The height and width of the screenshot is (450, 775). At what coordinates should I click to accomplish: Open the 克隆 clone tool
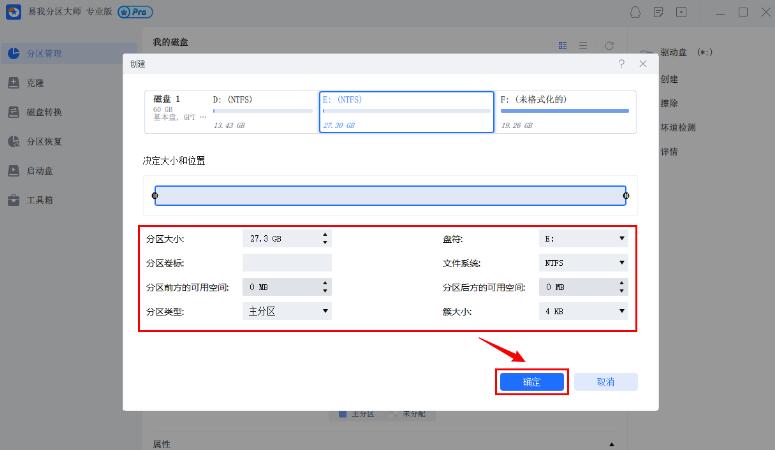[14, 83]
